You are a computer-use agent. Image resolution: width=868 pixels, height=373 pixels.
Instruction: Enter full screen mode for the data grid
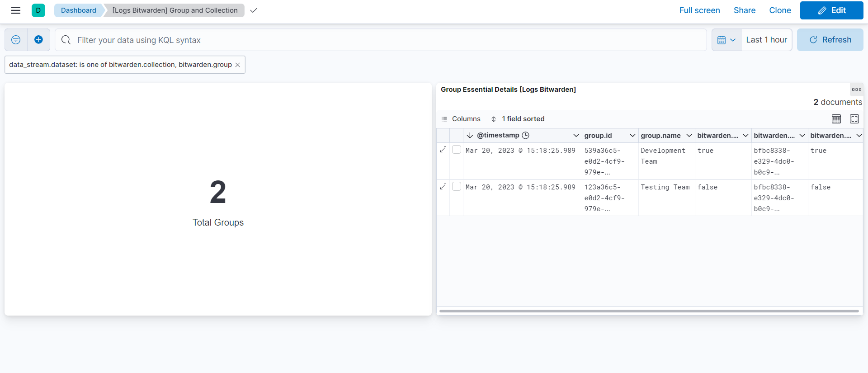click(x=854, y=119)
